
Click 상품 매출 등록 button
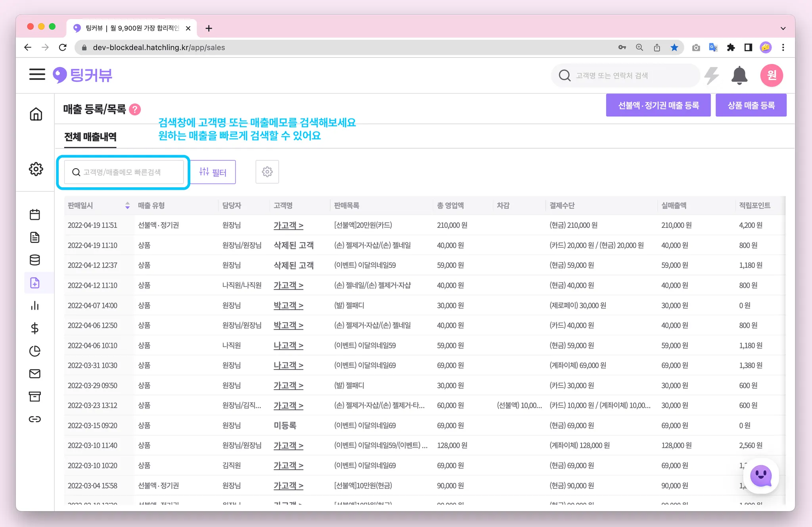pos(751,106)
